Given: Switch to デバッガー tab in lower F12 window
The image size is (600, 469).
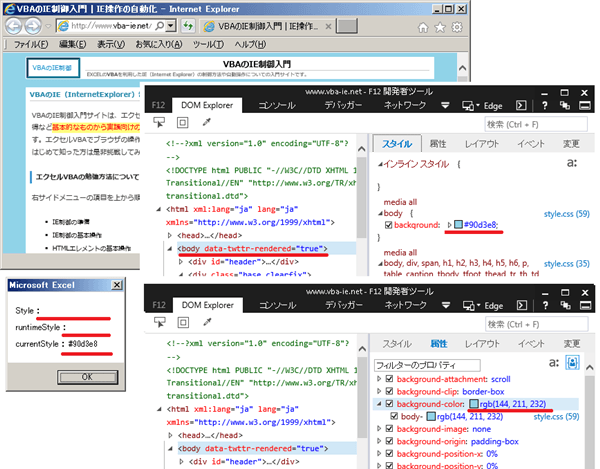Looking at the screenshot, I should (x=344, y=305).
